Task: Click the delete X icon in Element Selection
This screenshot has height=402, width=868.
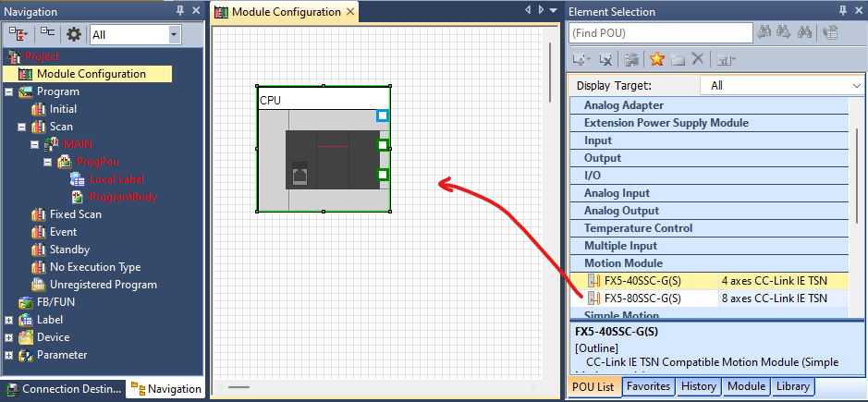Action: point(698,59)
